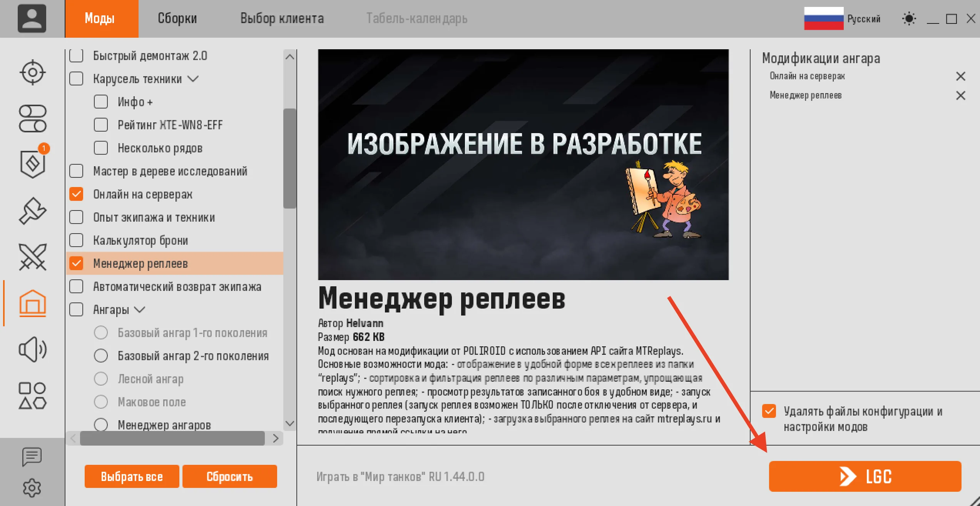Image resolution: width=980 pixels, height=506 pixels.
Task: Check the Инфо + option
Action: 101,102
